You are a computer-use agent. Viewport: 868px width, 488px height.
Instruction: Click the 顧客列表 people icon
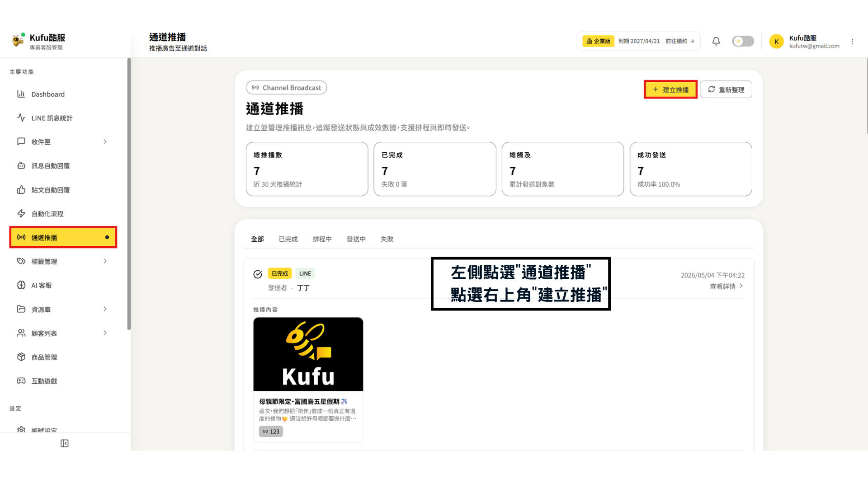pyautogui.click(x=21, y=333)
